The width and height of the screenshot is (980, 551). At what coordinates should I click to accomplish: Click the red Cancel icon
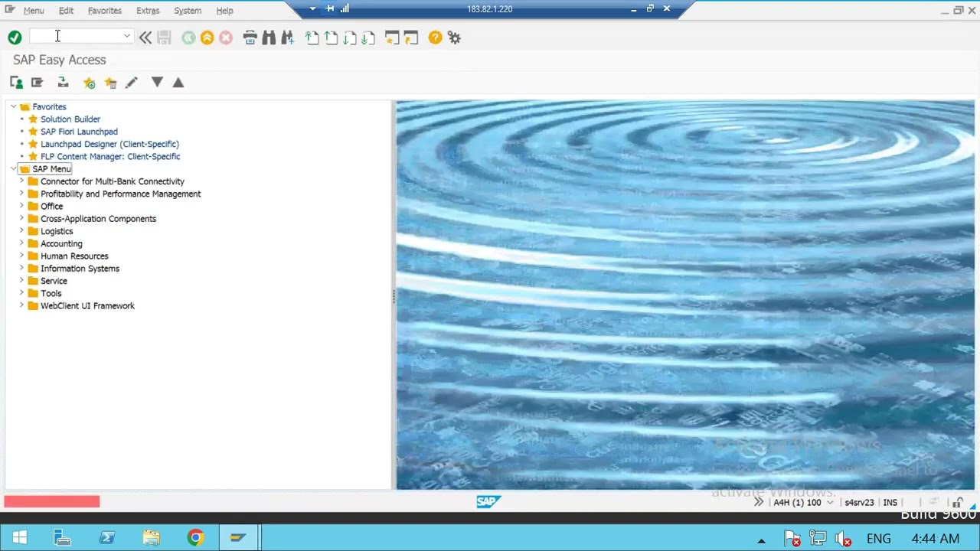coord(226,37)
